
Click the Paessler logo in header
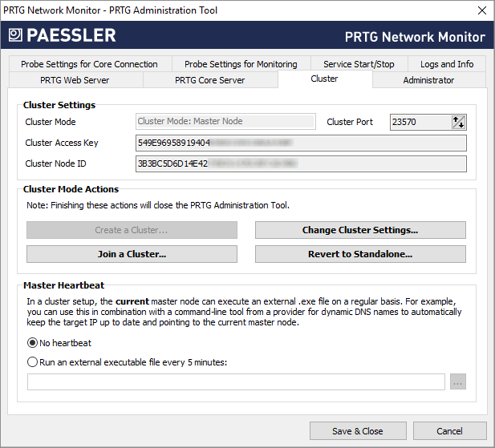pyautogui.click(x=62, y=35)
